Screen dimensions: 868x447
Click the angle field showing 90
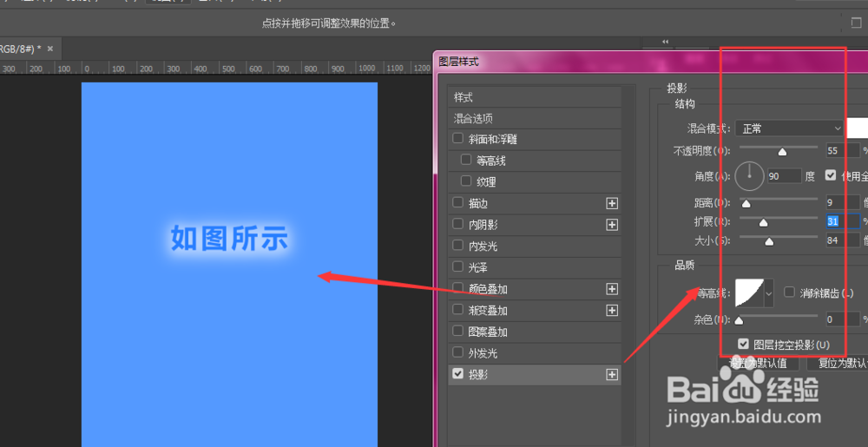785,176
